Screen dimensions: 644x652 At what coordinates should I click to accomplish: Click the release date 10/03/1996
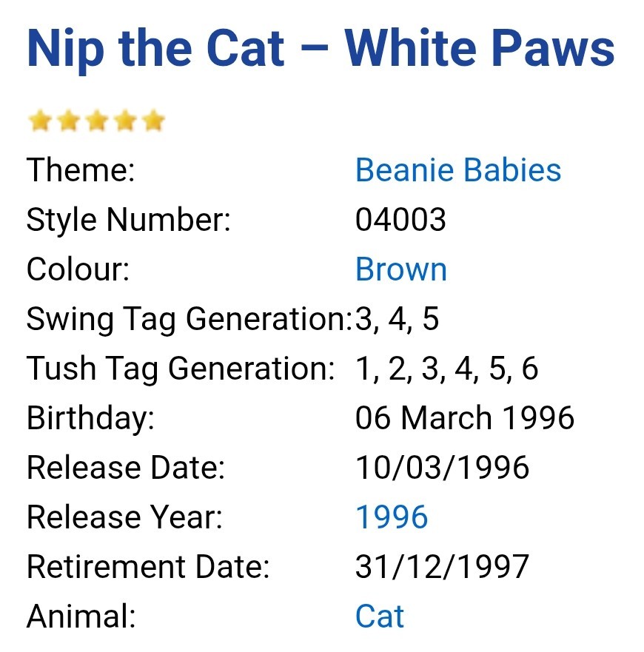(442, 468)
